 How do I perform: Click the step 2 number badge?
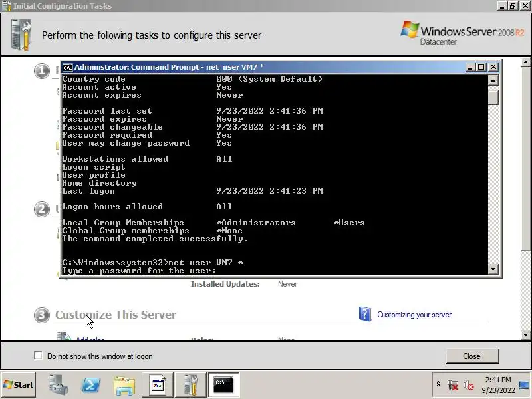click(x=42, y=209)
